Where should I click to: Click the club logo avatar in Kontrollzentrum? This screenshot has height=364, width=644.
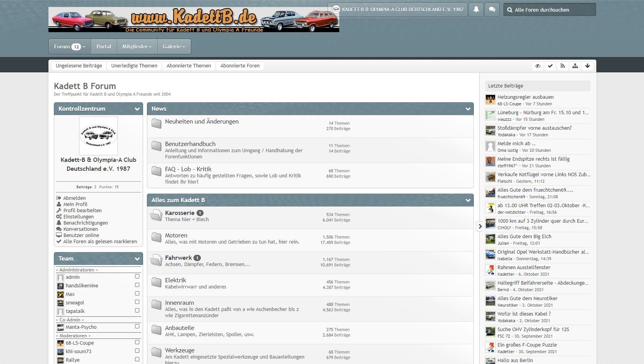click(98, 136)
